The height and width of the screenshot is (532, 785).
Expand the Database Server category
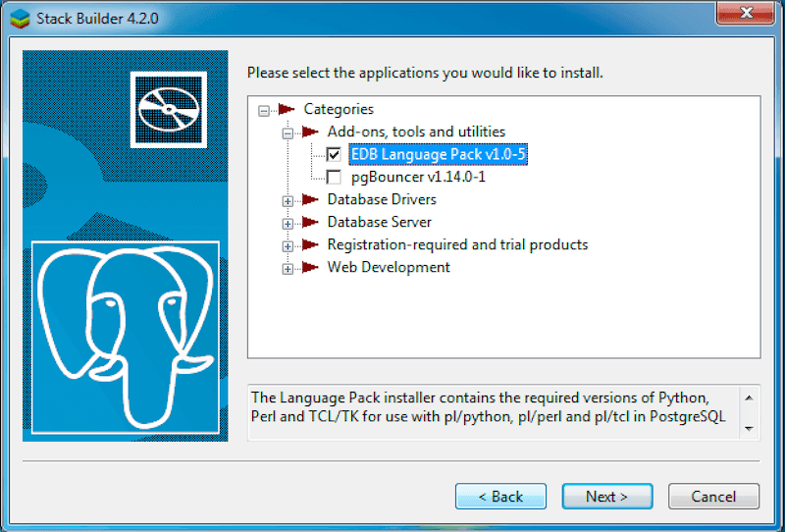pos(288,224)
